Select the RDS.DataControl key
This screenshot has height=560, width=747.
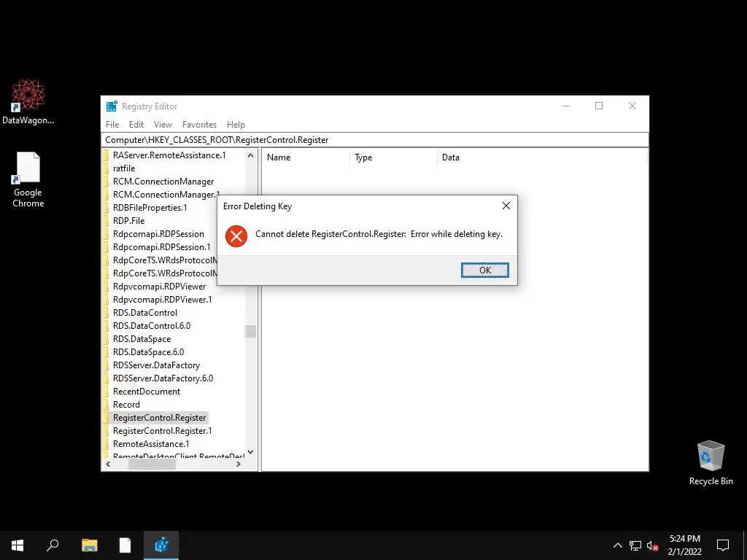click(145, 312)
